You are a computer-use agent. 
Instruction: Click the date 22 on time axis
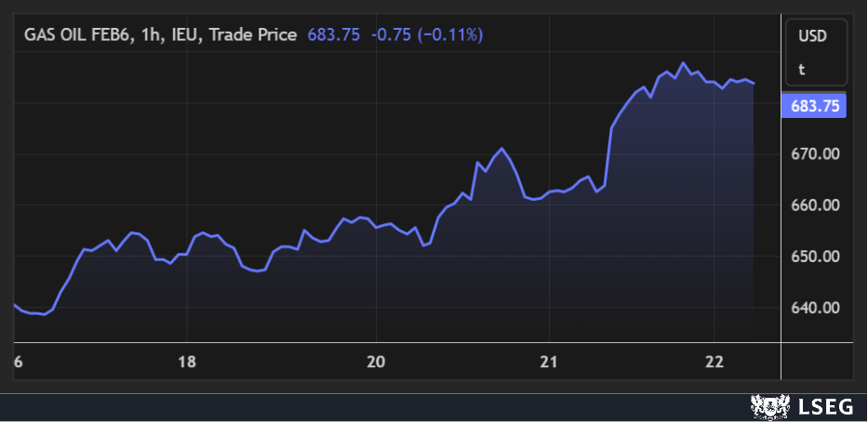(711, 362)
